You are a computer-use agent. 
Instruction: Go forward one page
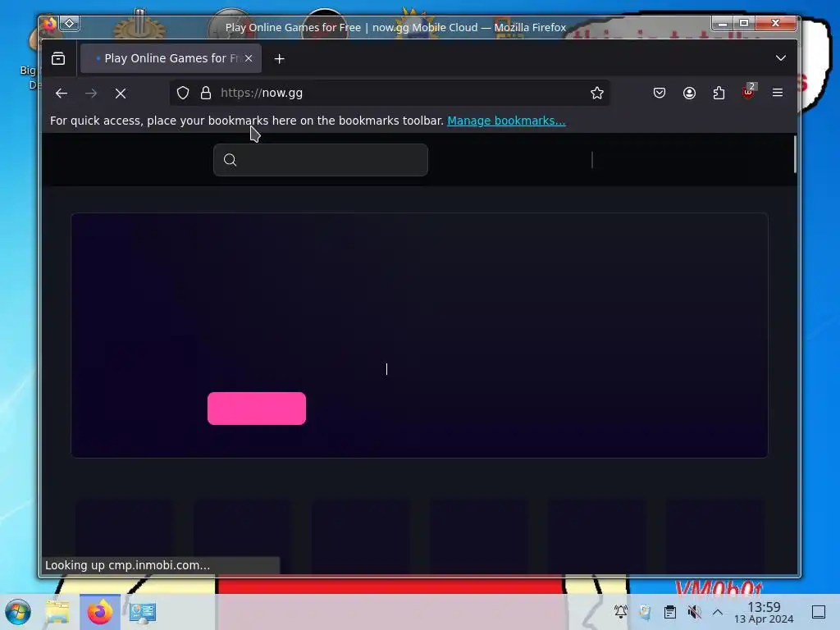(91, 94)
